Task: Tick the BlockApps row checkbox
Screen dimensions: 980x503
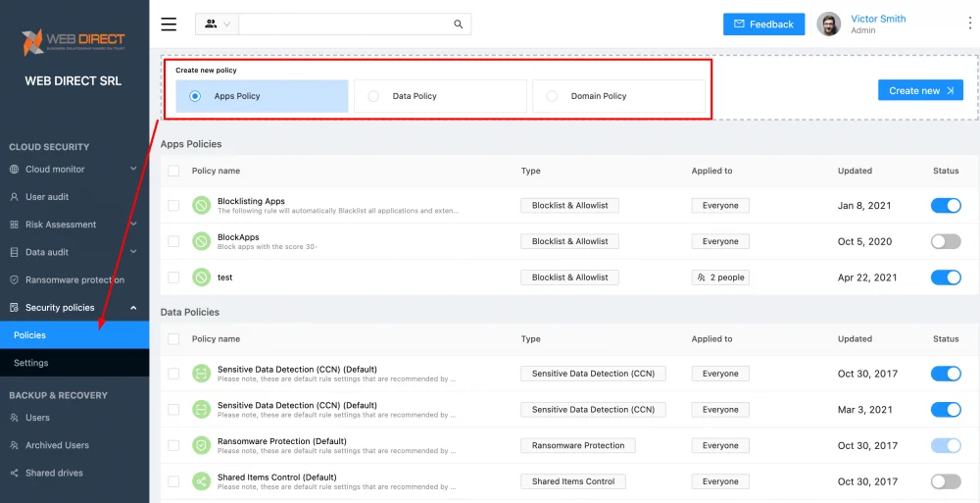Action: click(x=173, y=241)
